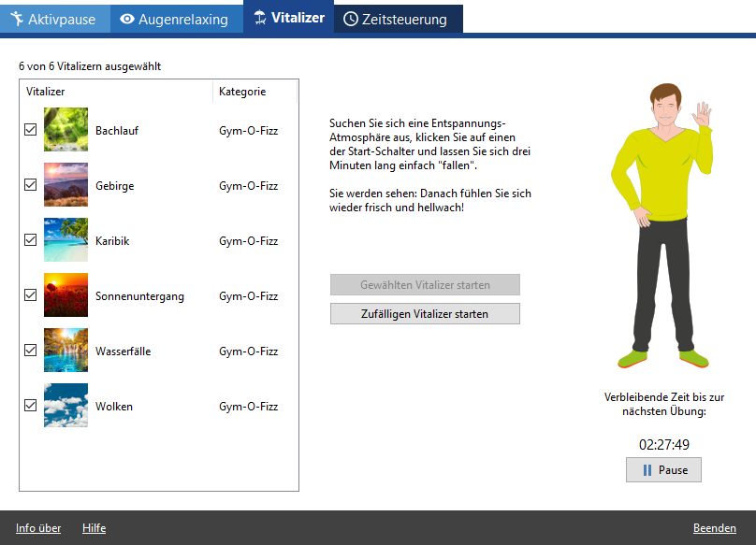756x545 pixels.
Task: Open the Info über link
Action: (38, 528)
